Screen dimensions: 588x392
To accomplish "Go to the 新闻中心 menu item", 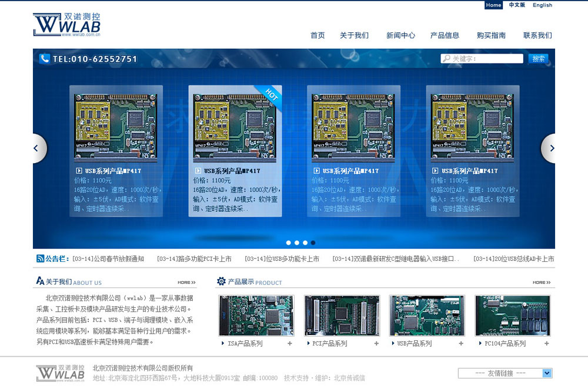I will coord(400,35).
